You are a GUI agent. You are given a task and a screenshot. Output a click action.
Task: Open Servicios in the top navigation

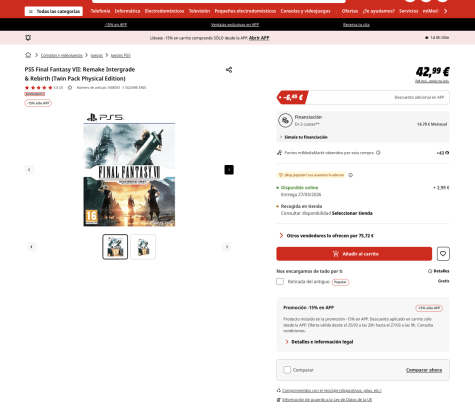pos(409,11)
